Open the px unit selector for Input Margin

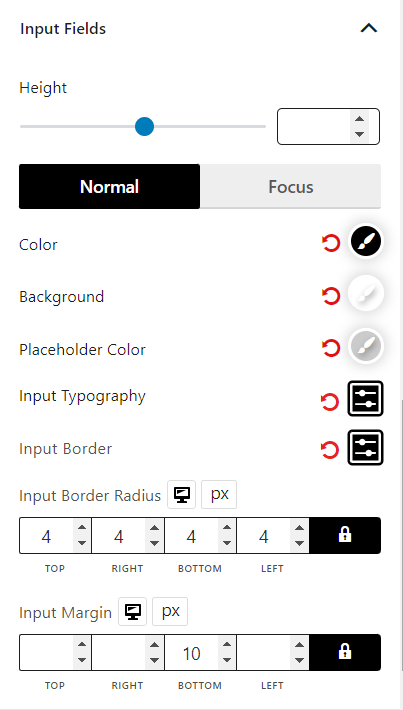[x=170, y=612]
